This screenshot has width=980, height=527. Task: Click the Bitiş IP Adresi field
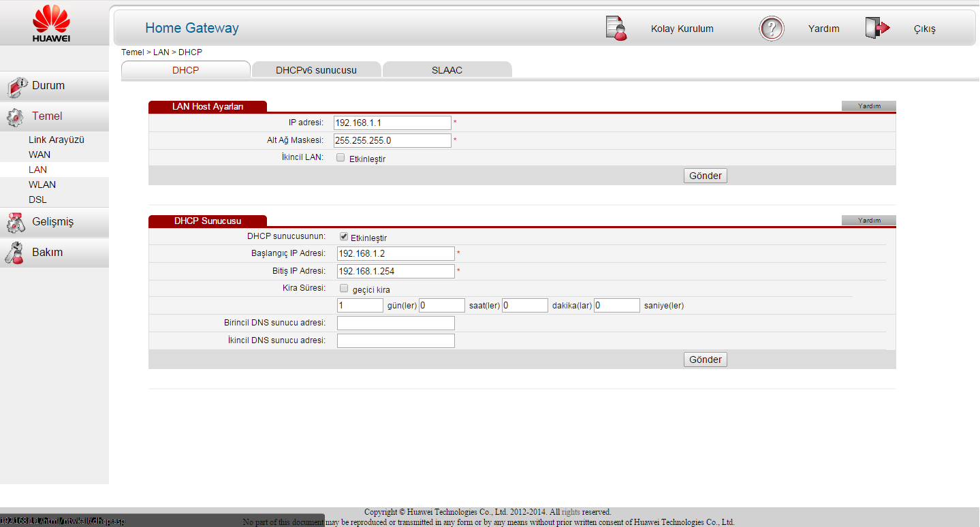pyautogui.click(x=396, y=271)
